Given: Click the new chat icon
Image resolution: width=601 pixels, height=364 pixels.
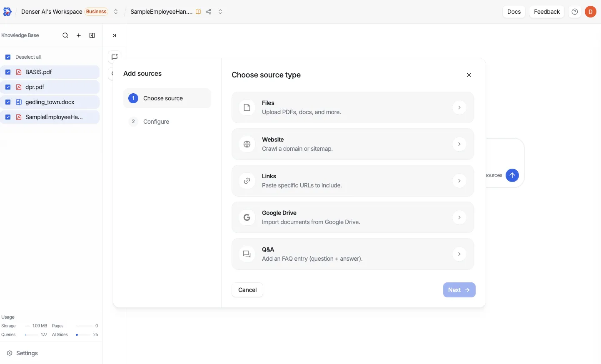Looking at the screenshot, I should (115, 57).
